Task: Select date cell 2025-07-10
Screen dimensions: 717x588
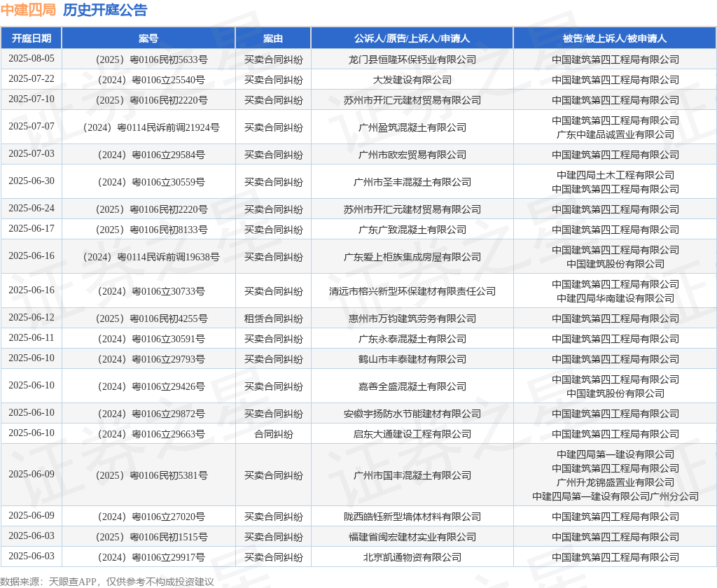Action: tap(31, 99)
